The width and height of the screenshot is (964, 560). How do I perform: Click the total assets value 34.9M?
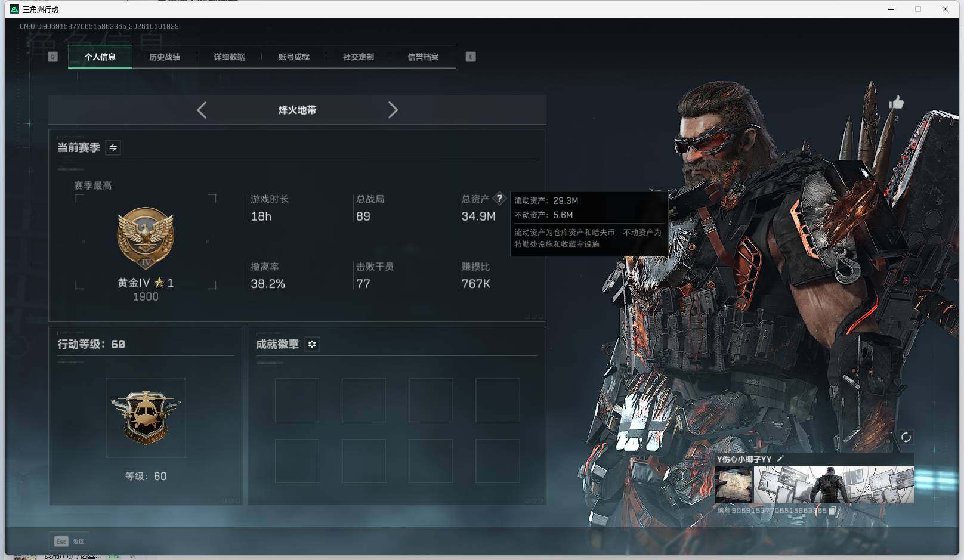pyautogui.click(x=478, y=216)
